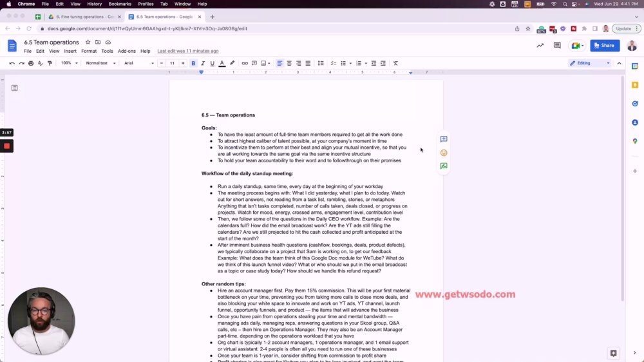Viewport: 644px width, 362px height.
Task: Expand the Normal text style dropdown
Action: tap(100, 63)
